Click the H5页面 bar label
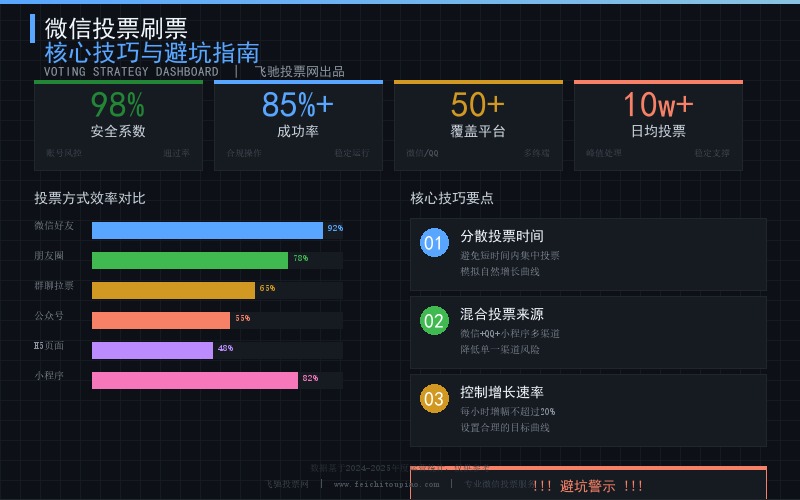Screen dimensions: 800x500 [49, 346]
